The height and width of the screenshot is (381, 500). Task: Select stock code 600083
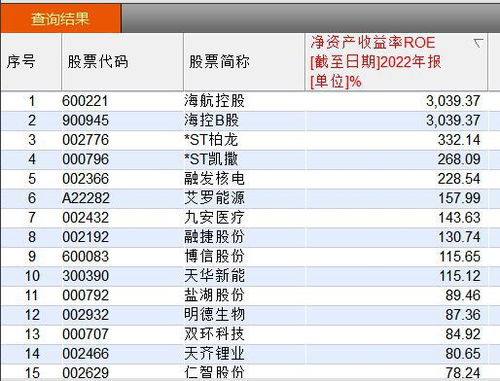pos(85,256)
